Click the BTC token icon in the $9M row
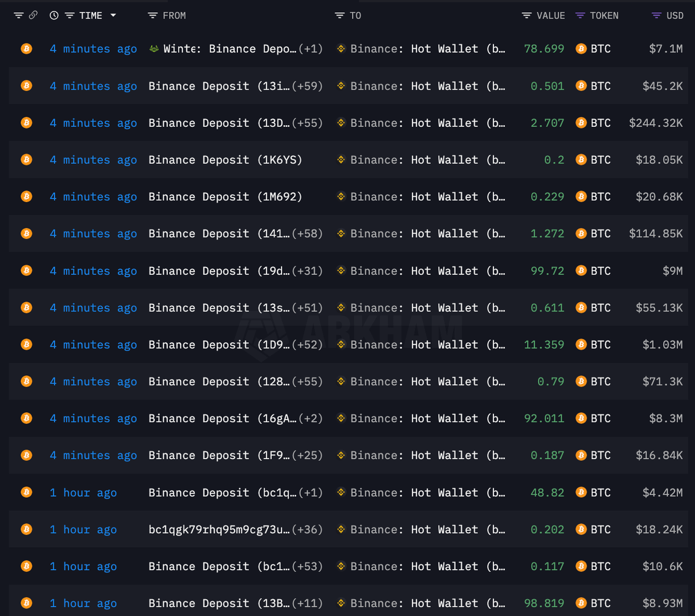Screen dimensions: 695x616 (581, 270)
